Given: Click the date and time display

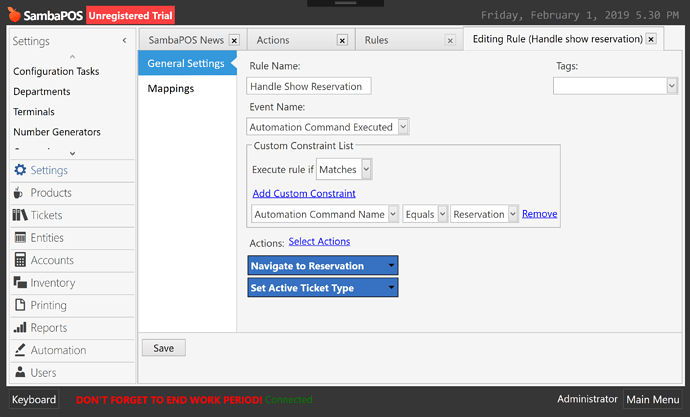Looking at the screenshot, I should pos(580,15).
